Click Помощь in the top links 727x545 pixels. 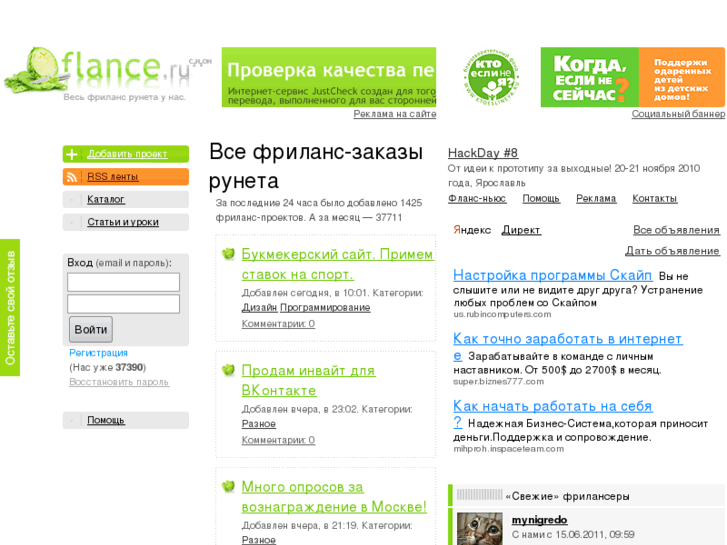tap(541, 199)
